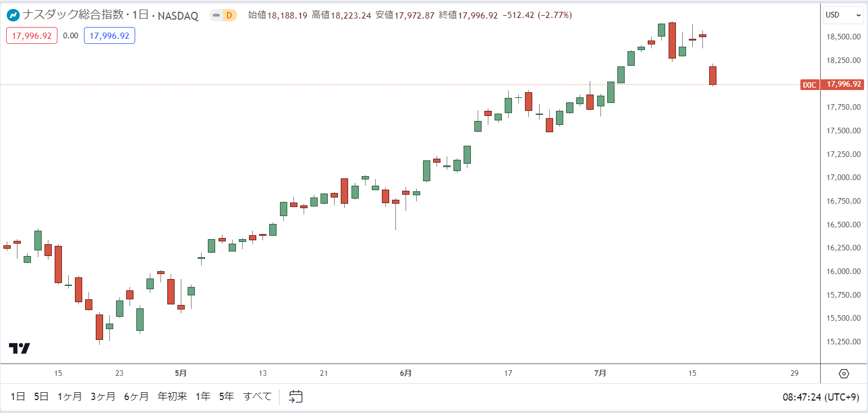
Task: Click the 29 date axis label
Action: coord(795,373)
